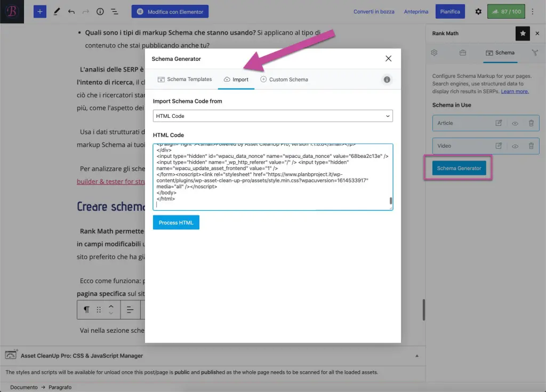This screenshot has width=546, height=392.
Task: Click the blue plus block inserter icon
Action: [39, 12]
